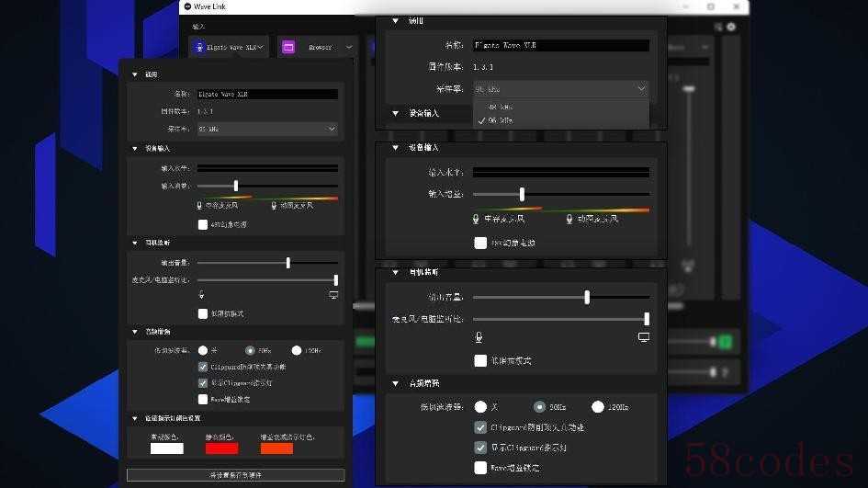Click vertical volume fader in Wave Link window

pos(689,88)
